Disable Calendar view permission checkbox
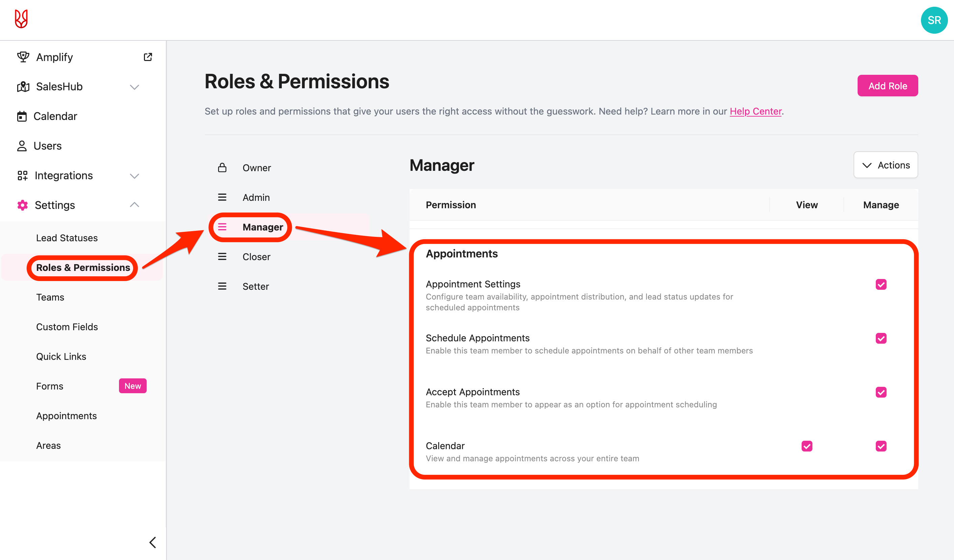The height and width of the screenshot is (560, 954). [807, 446]
